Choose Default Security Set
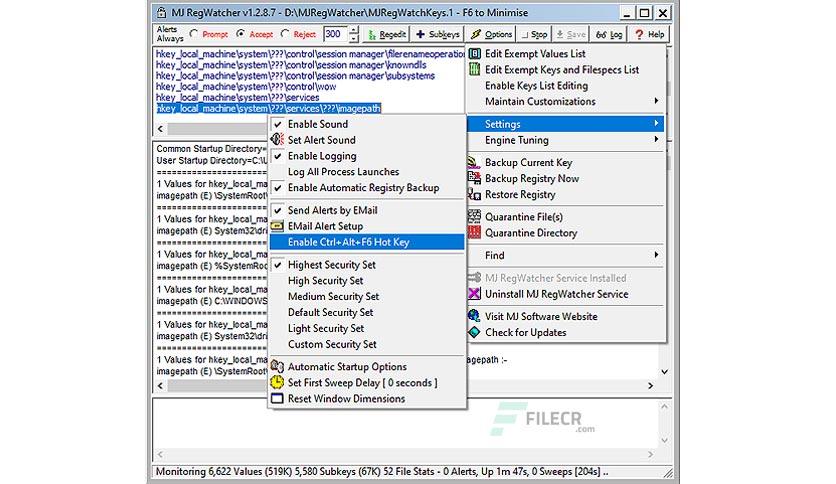836x484 pixels. (367, 312)
